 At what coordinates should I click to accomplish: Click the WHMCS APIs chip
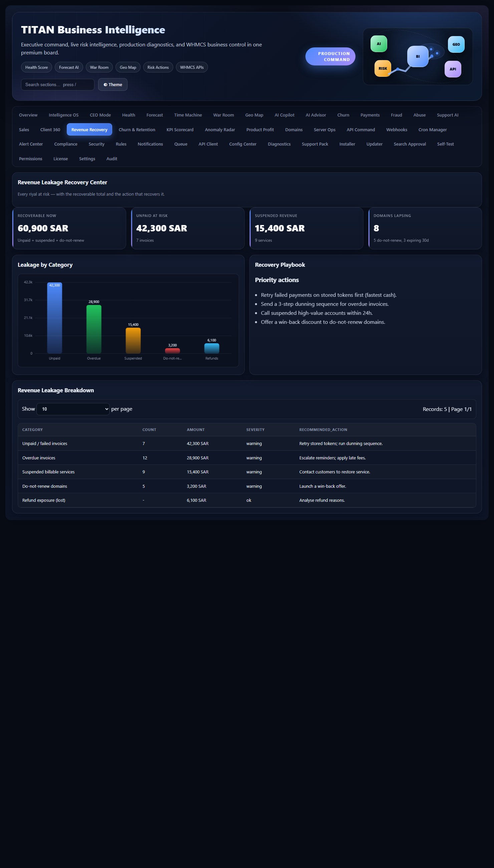click(x=192, y=67)
